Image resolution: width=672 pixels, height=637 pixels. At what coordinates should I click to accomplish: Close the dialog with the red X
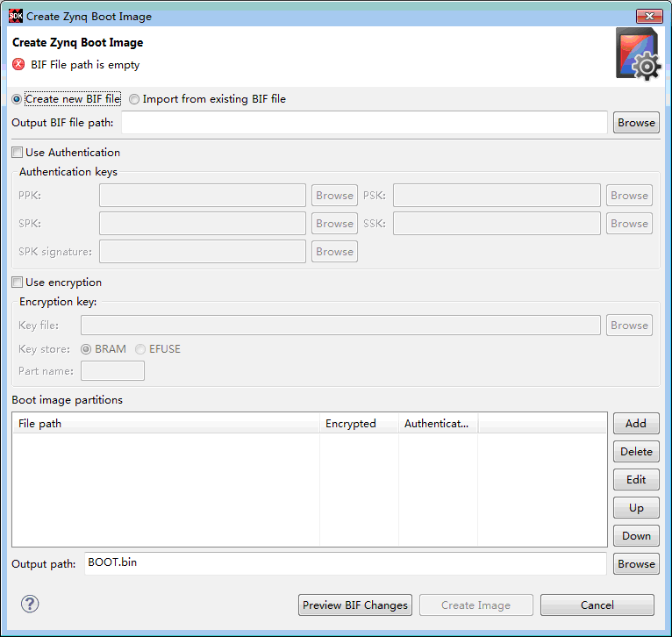click(x=649, y=17)
